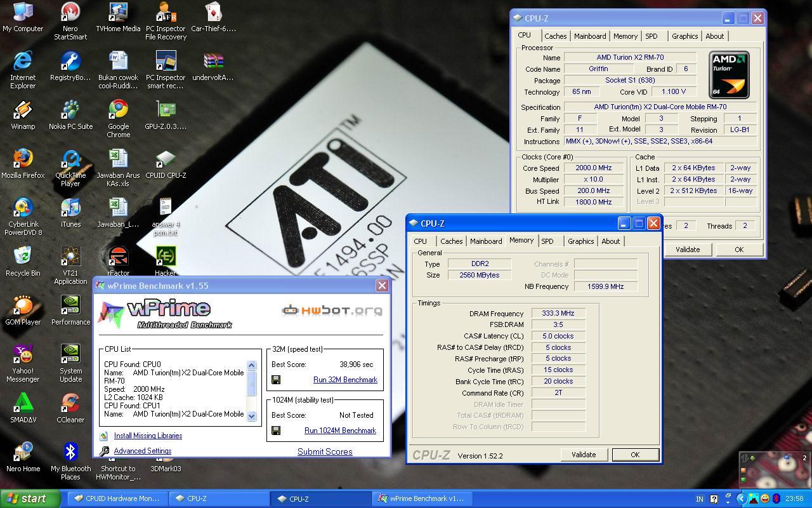Close the wPrime Benchmark window

click(x=382, y=286)
